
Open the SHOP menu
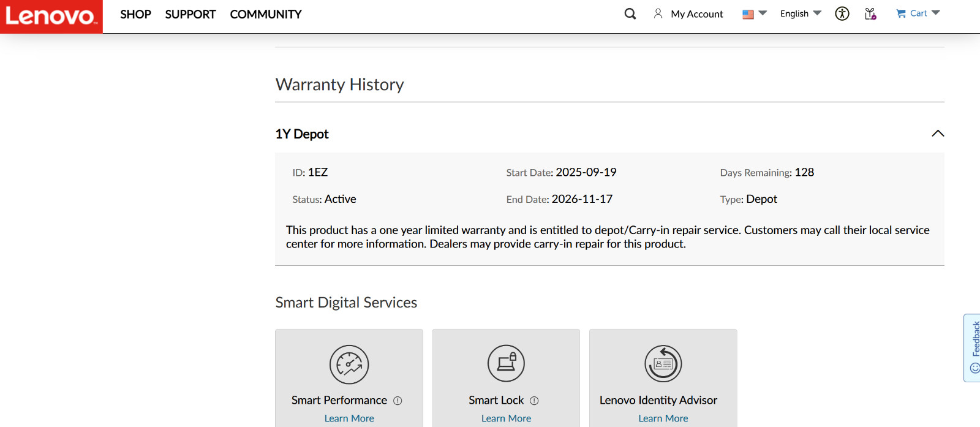point(135,14)
